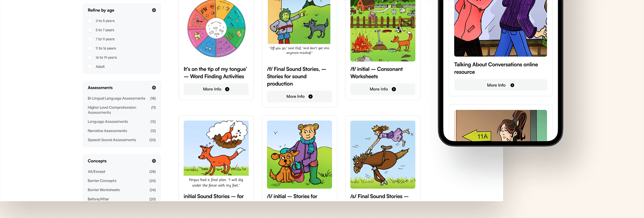Collapse the Refine by age section chevron
This screenshot has height=218, width=644.
tap(154, 10)
